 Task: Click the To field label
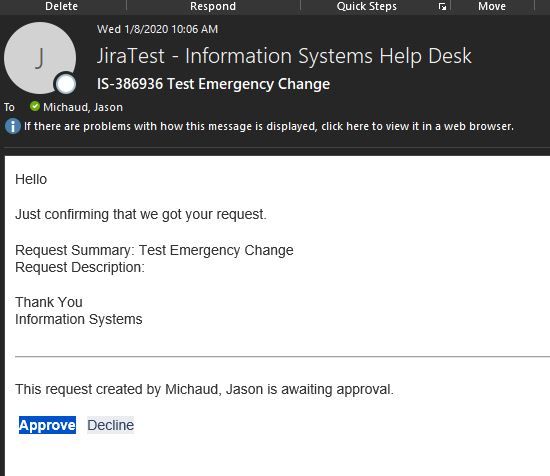[9, 107]
